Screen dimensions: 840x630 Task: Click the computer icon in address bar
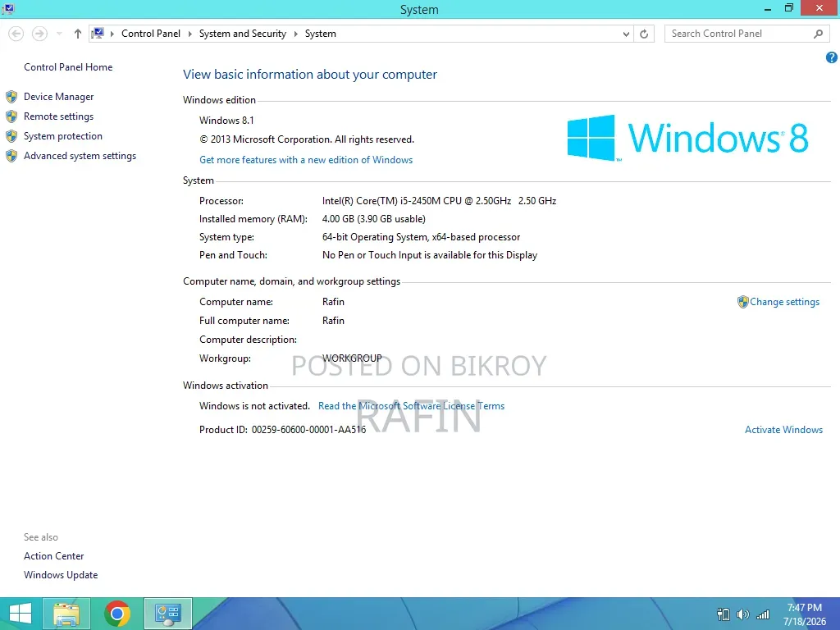coord(98,34)
